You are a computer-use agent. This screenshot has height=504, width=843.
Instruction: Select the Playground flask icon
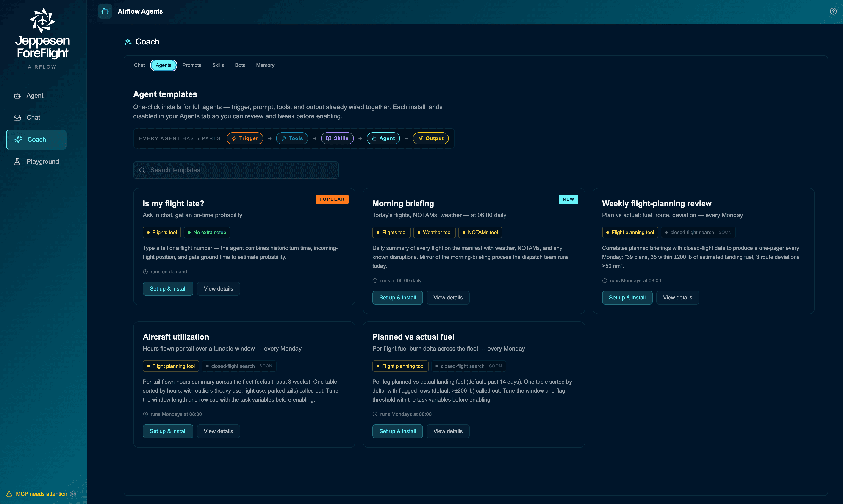tap(17, 162)
